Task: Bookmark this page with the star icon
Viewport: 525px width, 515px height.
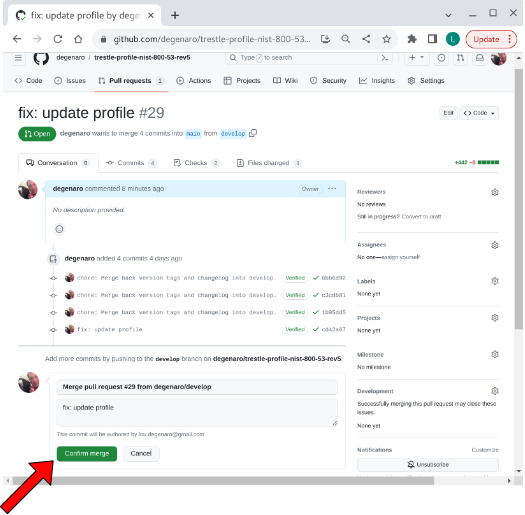Action: (x=386, y=39)
